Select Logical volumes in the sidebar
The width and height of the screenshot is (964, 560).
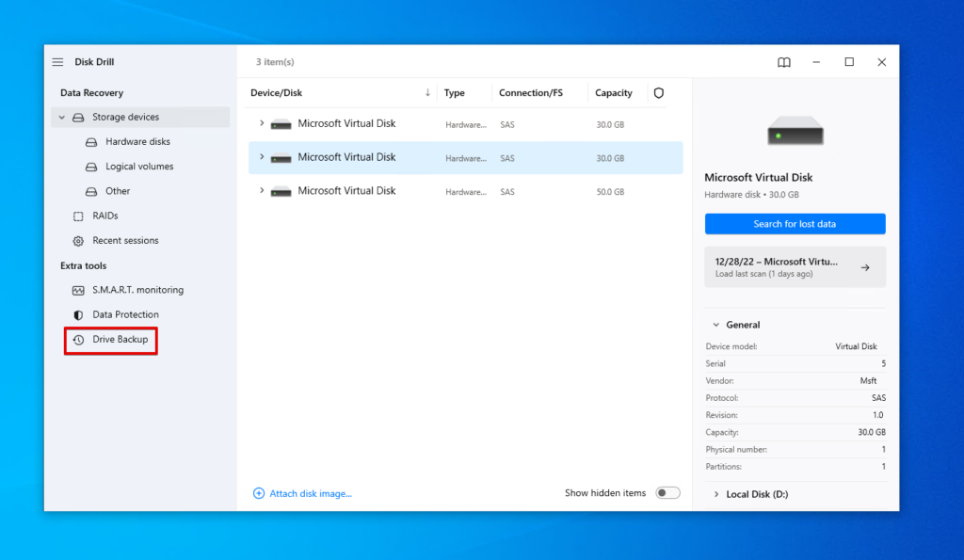(x=139, y=167)
